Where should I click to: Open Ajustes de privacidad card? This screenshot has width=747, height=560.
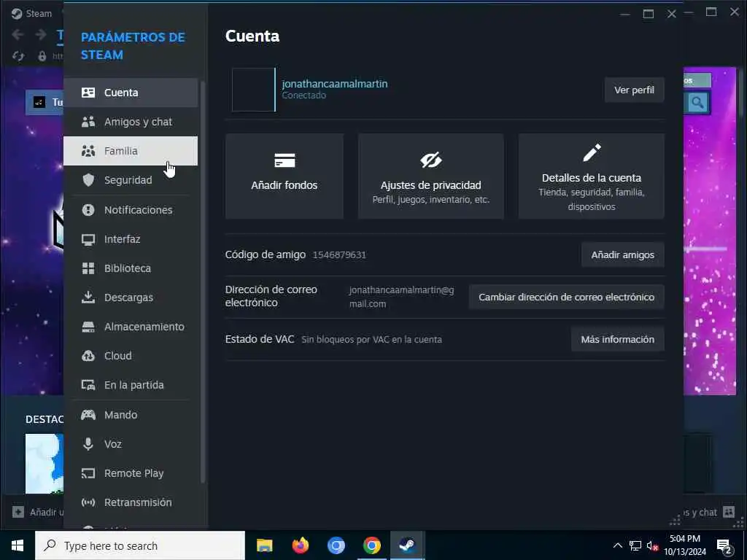pos(430,176)
